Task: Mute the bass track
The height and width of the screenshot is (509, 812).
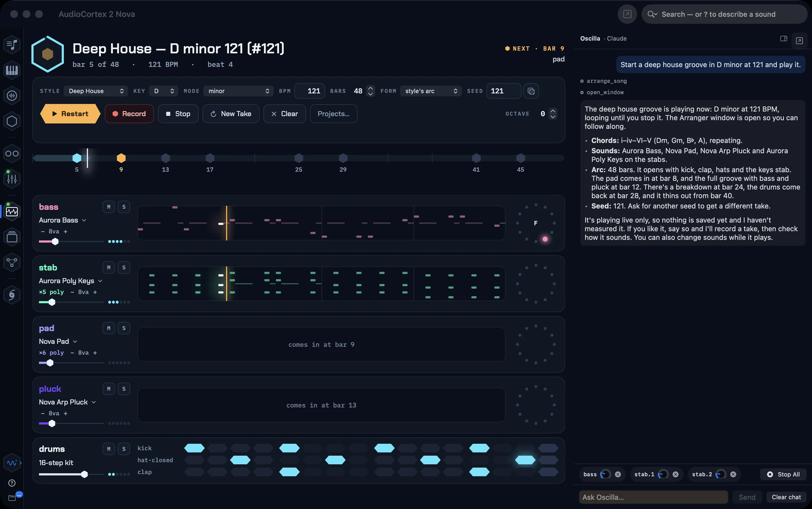Action: coord(109,207)
